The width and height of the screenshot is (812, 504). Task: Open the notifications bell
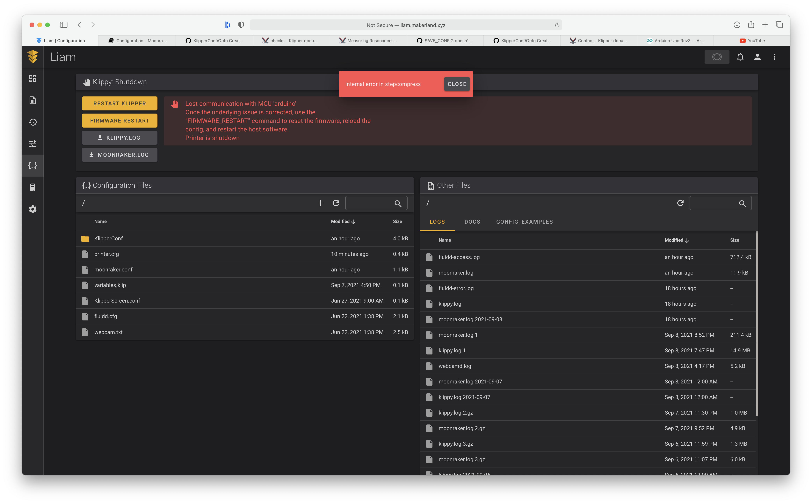pyautogui.click(x=740, y=57)
